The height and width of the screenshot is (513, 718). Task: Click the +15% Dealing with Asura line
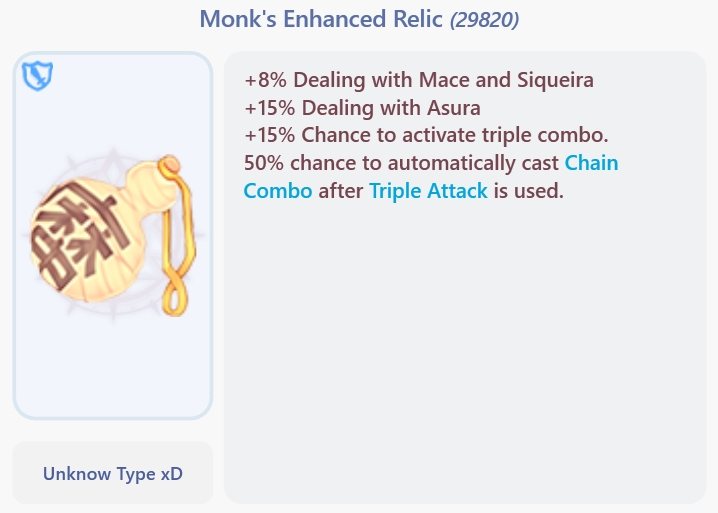coord(362,107)
